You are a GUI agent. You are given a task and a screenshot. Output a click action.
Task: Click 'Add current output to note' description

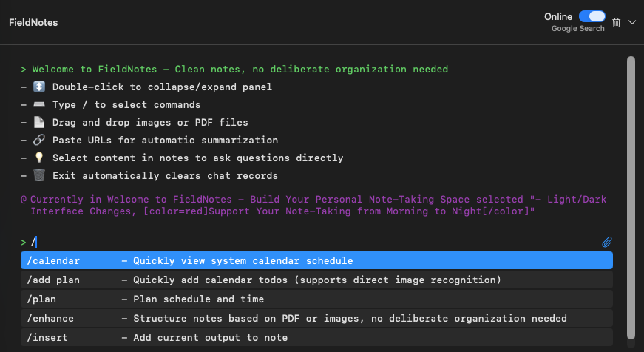(x=210, y=338)
